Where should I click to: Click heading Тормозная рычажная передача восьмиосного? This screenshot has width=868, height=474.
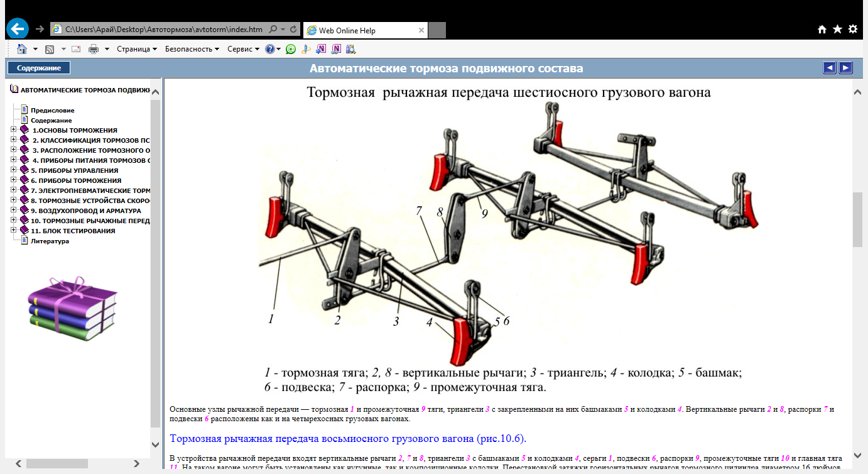click(x=347, y=438)
